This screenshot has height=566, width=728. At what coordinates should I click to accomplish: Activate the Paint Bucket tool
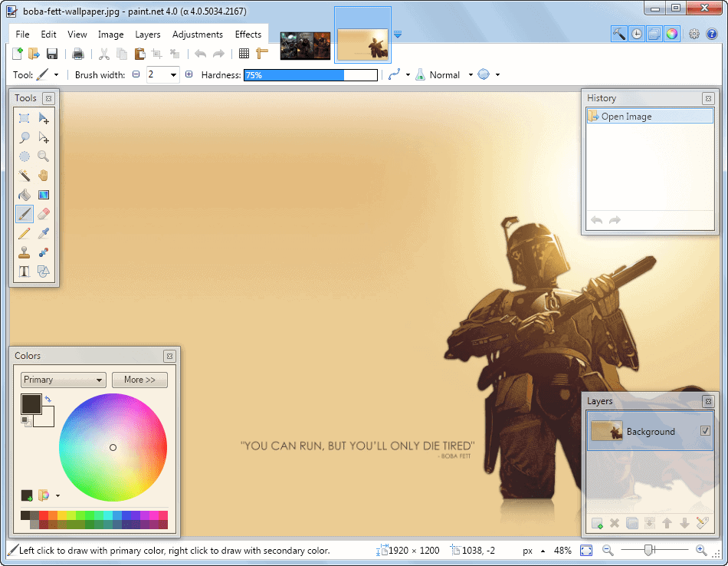pyautogui.click(x=24, y=194)
